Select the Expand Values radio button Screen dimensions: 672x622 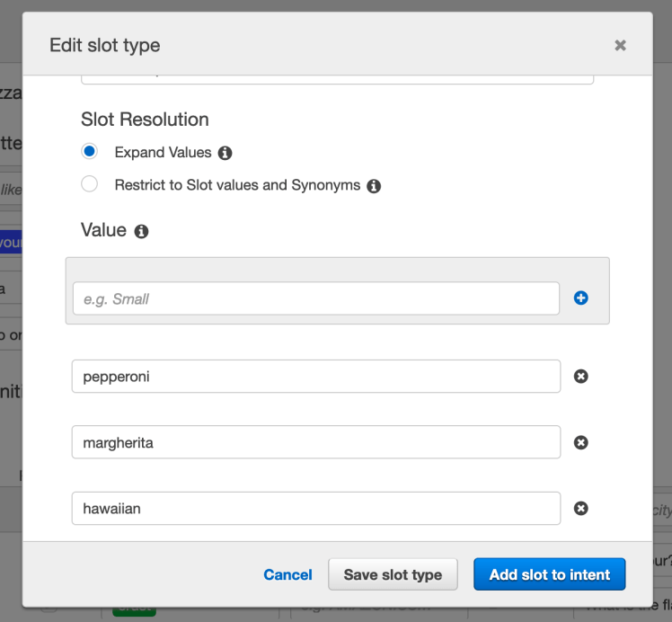[x=89, y=152]
